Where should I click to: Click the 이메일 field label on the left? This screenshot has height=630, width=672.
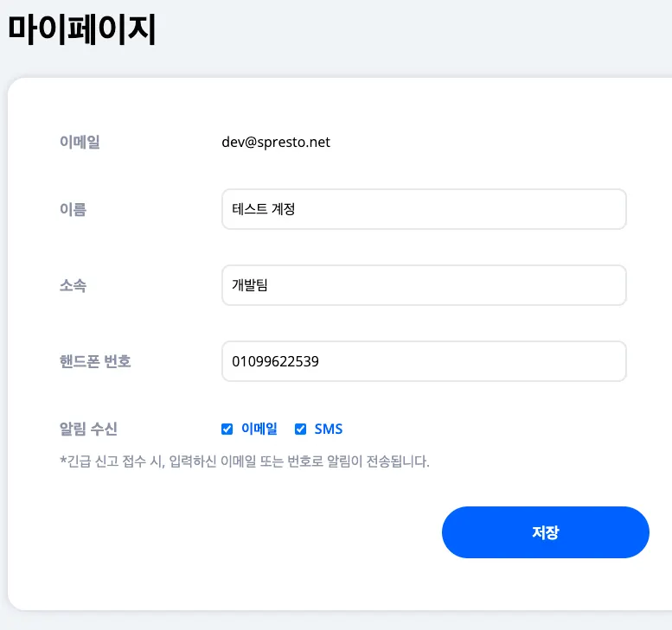[80, 142]
